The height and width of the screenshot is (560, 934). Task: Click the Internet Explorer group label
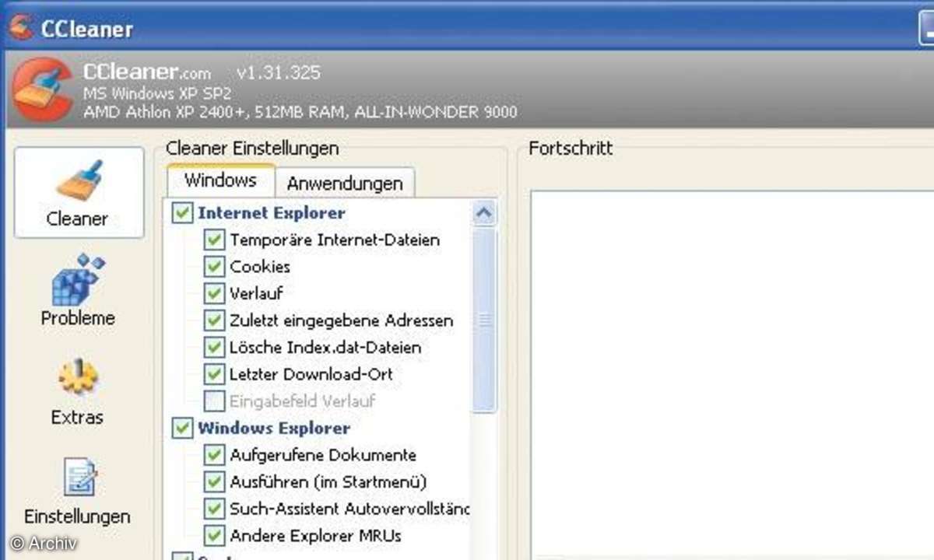coord(271,212)
